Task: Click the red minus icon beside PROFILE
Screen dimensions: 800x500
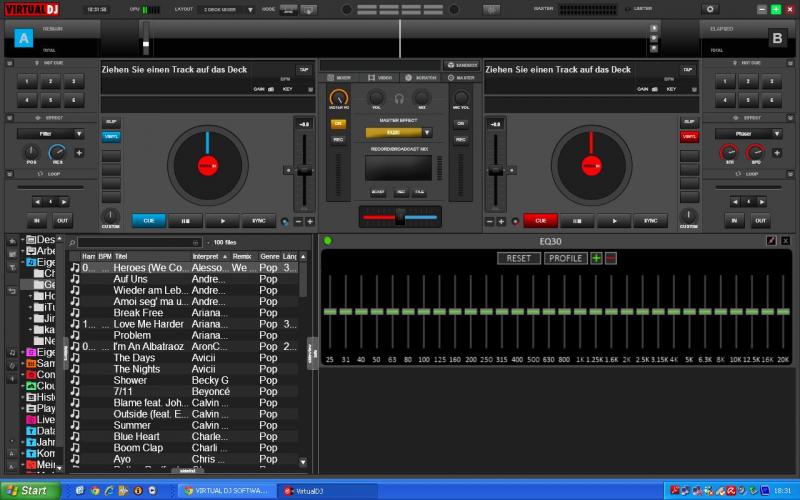Action: tap(611, 258)
